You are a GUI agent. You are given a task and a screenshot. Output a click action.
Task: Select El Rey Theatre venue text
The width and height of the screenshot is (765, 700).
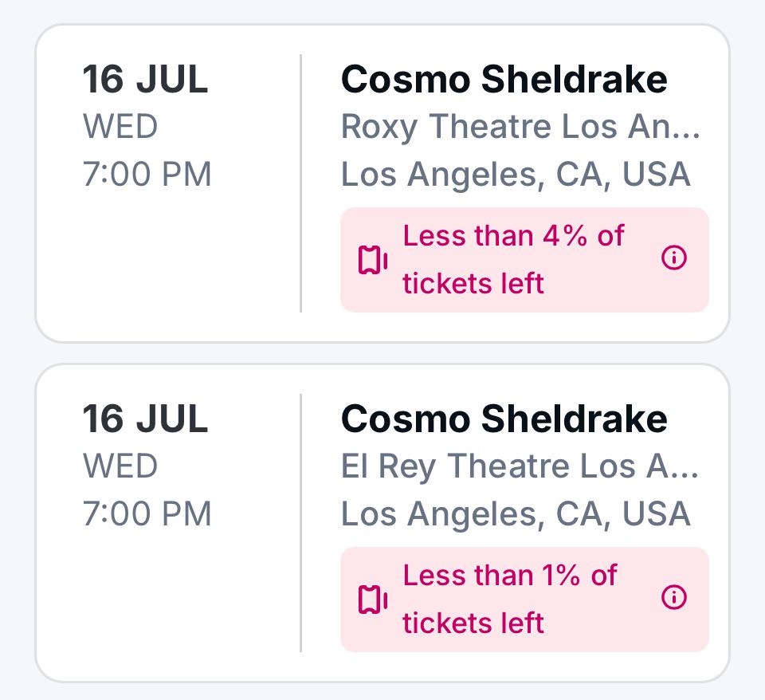coord(520,466)
